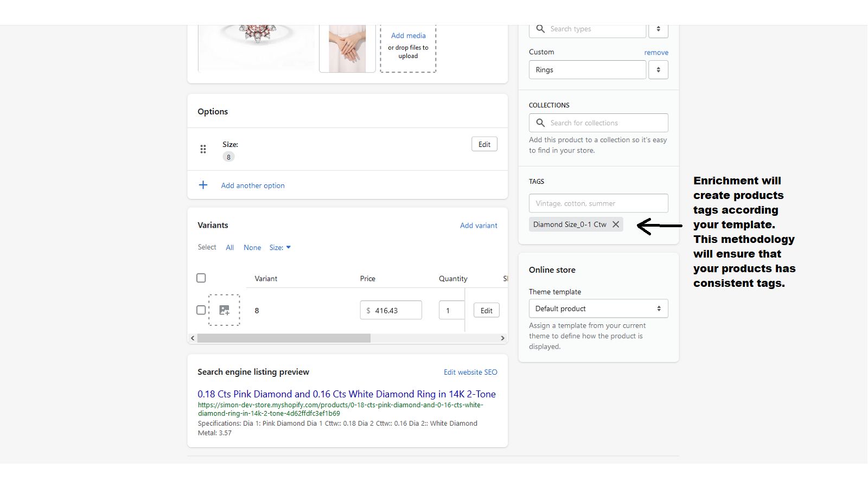
Task: Click the Add variant link
Action: (478, 225)
